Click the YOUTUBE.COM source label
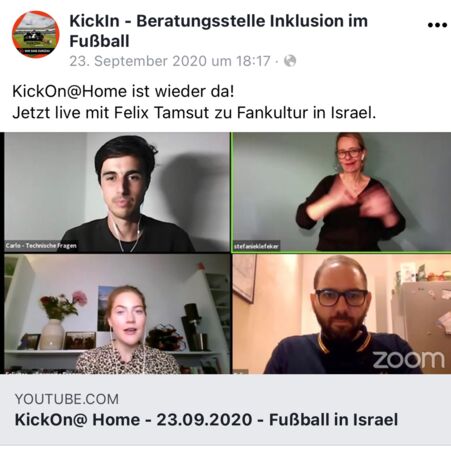Viewport: 451px width, 450px height. coord(67,399)
